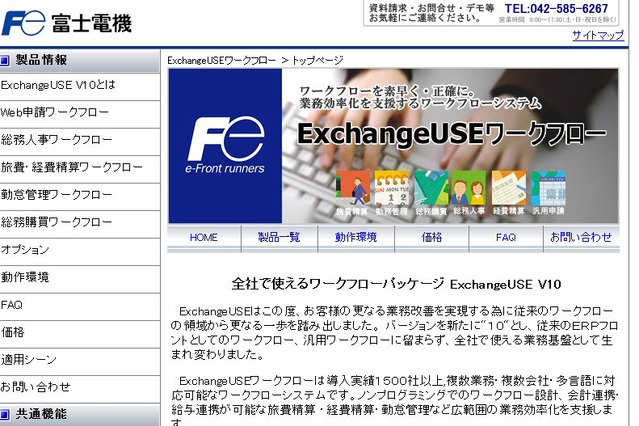Select 総務購買ワークフロー in sidebar

[80, 223]
